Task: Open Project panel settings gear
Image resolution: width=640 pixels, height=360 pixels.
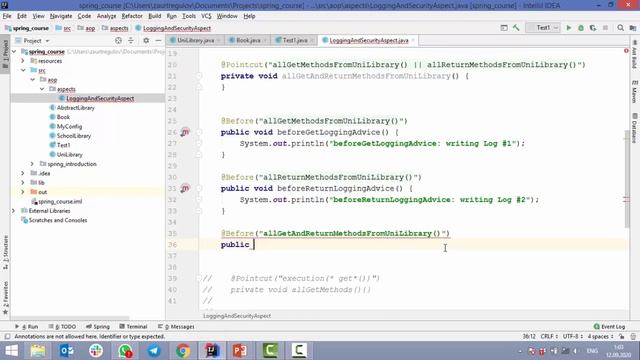Action: tap(146, 40)
